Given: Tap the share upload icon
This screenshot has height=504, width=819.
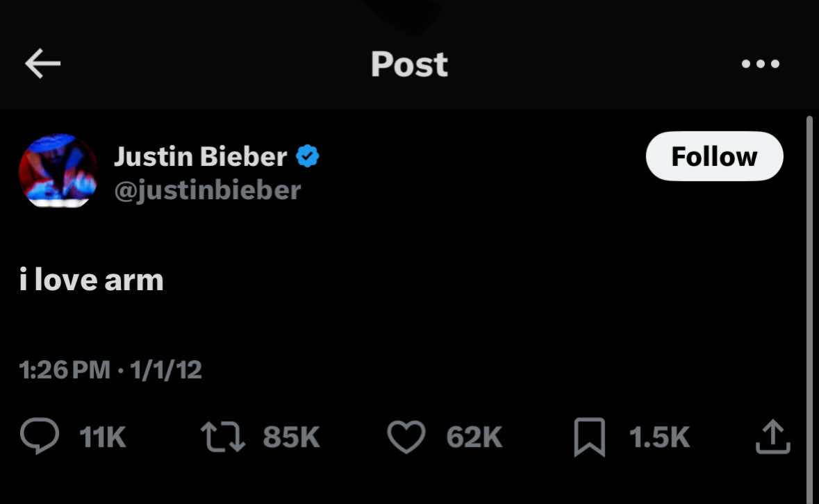Looking at the screenshot, I should [x=773, y=437].
